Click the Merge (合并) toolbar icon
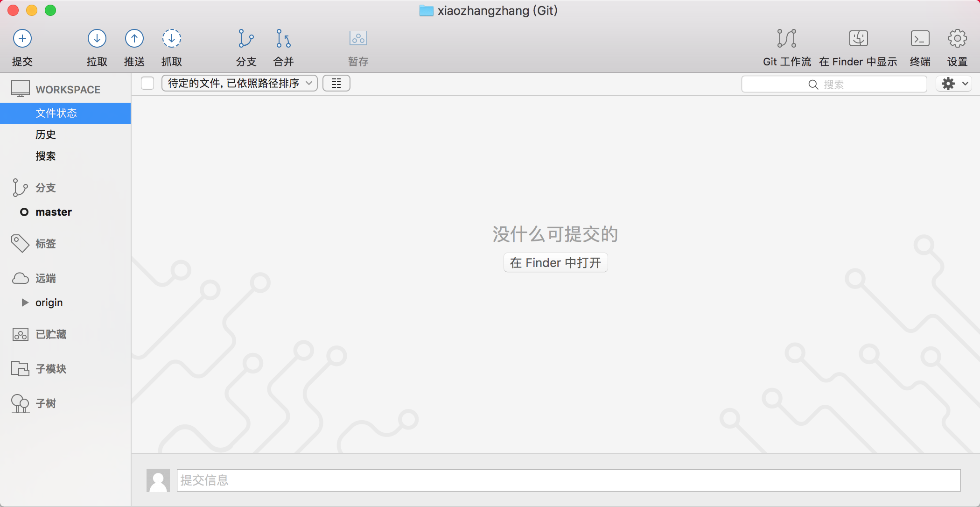The height and width of the screenshot is (507, 980). tap(283, 39)
